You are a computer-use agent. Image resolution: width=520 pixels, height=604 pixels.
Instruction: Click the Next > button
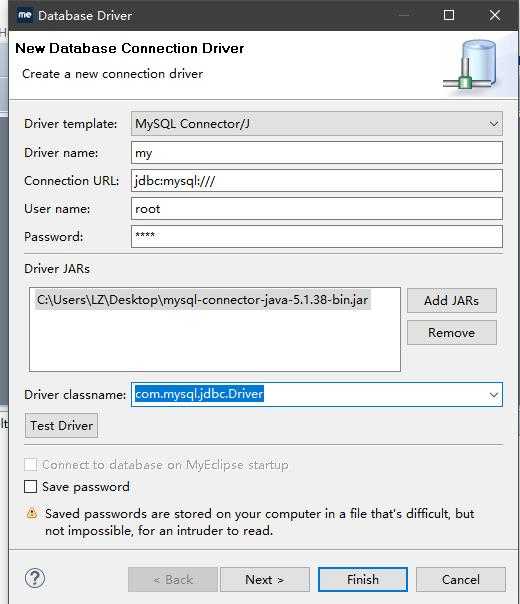coord(265,579)
